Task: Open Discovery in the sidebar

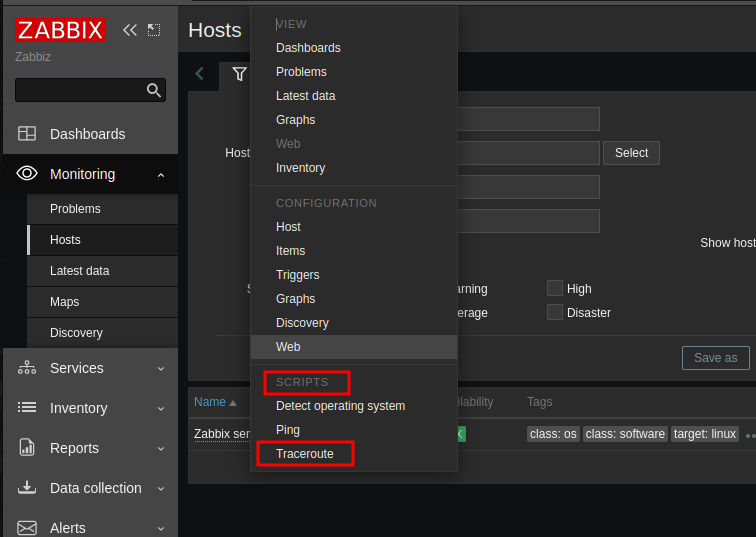Action: (102, 333)
